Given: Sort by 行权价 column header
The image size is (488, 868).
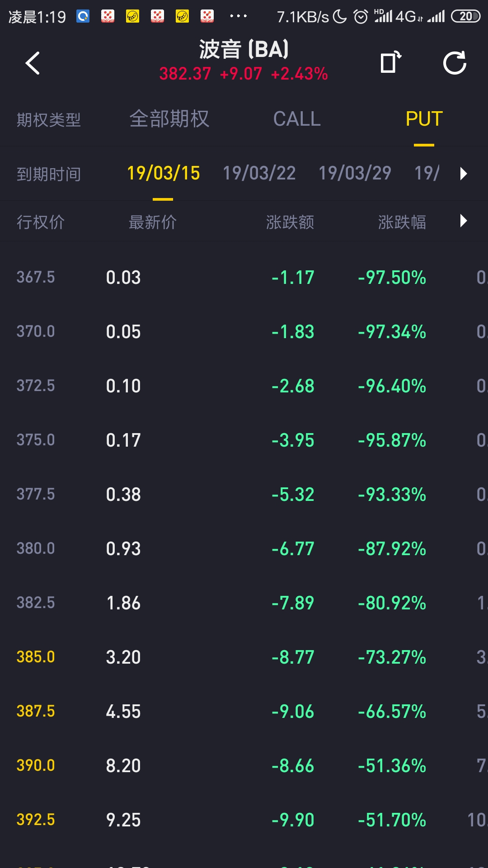Looking at the screenshot, I should pyautogui.click(x=41, y=222).
